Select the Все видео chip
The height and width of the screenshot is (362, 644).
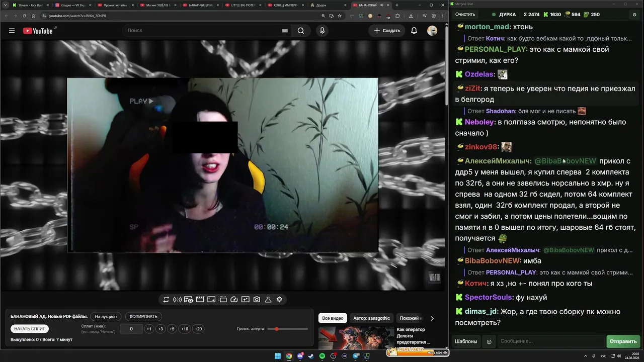click(333, 318)
